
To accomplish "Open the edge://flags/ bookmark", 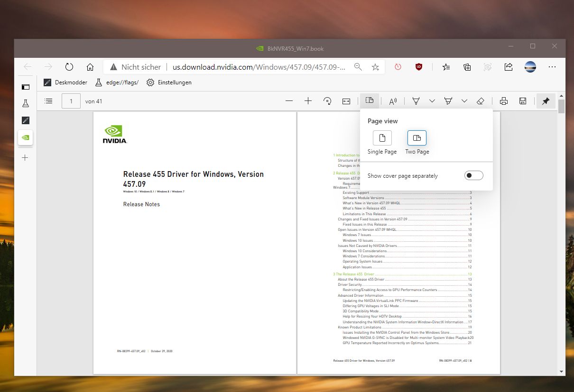I will click(x=117, y=82).
